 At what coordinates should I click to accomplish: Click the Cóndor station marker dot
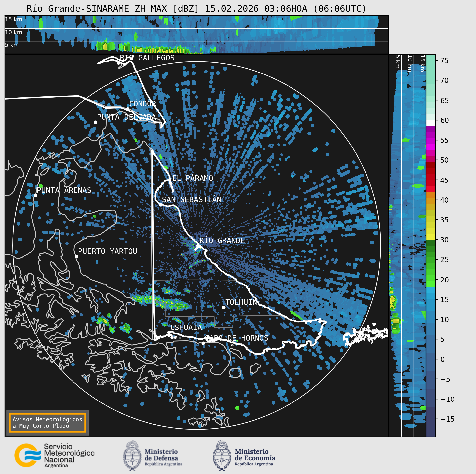click(x=128, y=109)
